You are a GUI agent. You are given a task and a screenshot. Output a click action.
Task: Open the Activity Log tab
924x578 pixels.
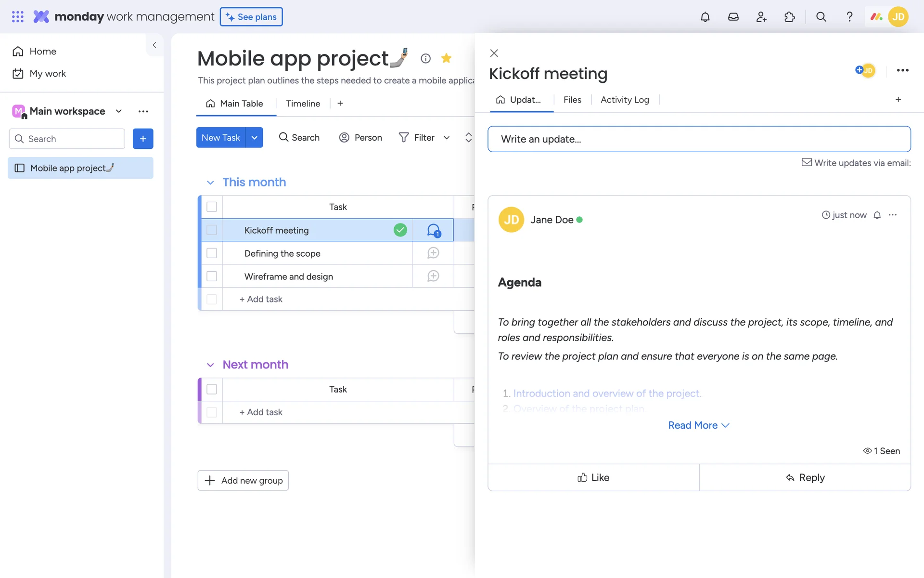(x=624, y=100)
